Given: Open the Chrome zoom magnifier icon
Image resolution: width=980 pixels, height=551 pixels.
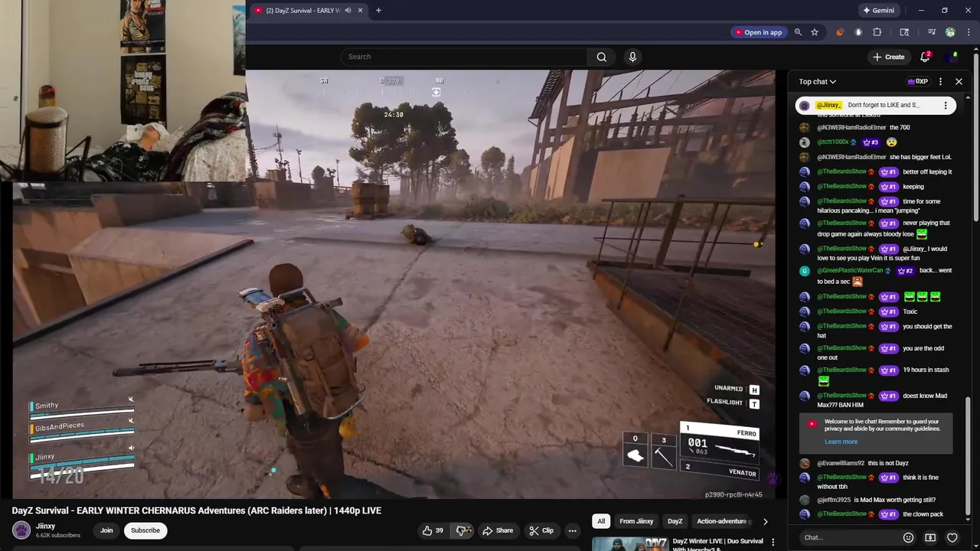Looking at the screenshot, I should click(798, 32).
